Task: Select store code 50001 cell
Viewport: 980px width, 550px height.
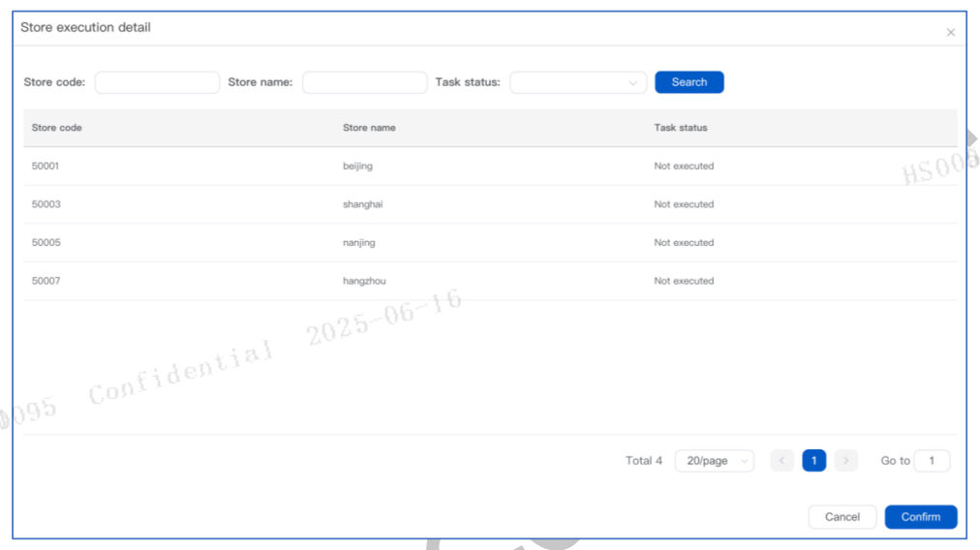Action: pos(45,167)
